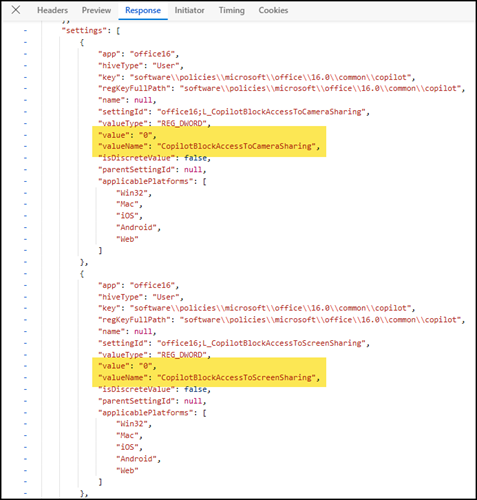Click "value": "0" above CameraSharing valueName
Image resolution: width=477 pixels, height=500 pixels.
pos(127,135)
